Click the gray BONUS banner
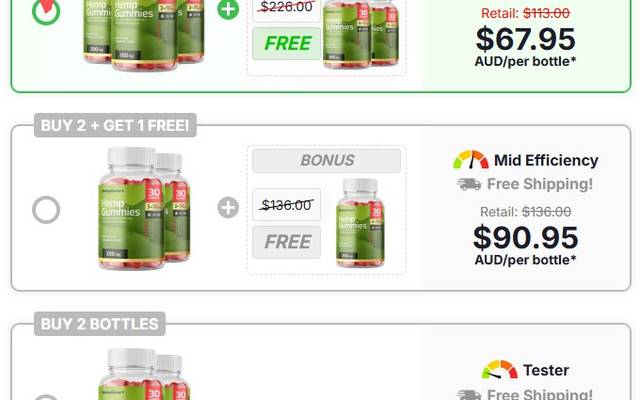This screenshot has height=400, width=640. click(x=327, y=160)
